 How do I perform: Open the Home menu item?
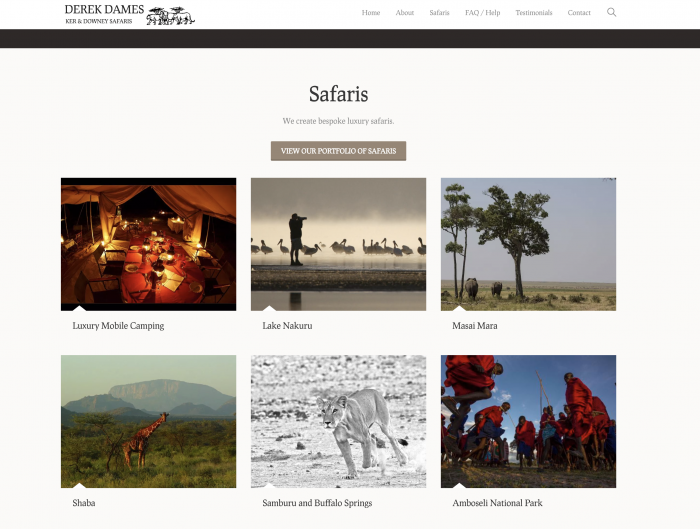[371, 12]
